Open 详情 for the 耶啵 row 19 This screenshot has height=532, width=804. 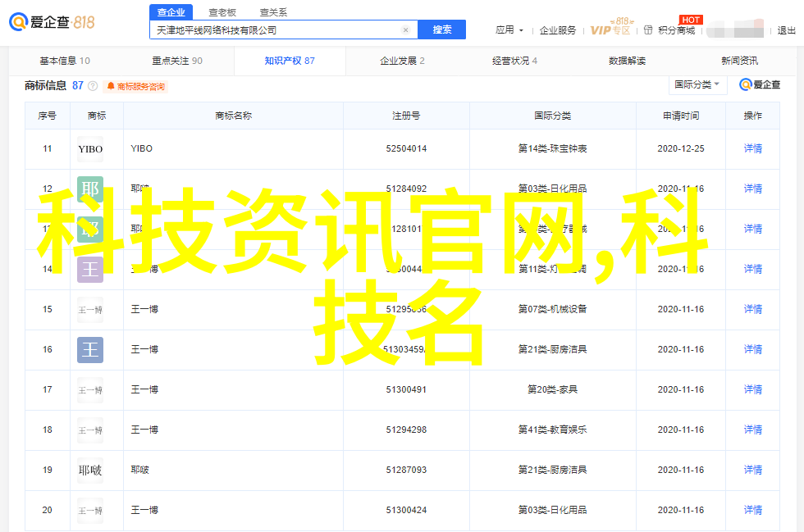point(753,470)
